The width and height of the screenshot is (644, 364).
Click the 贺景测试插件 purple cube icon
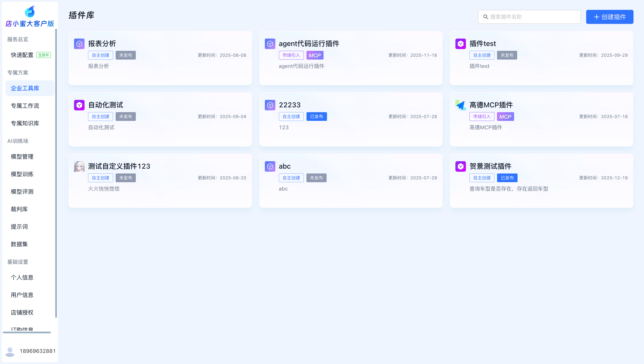(460, 166)
